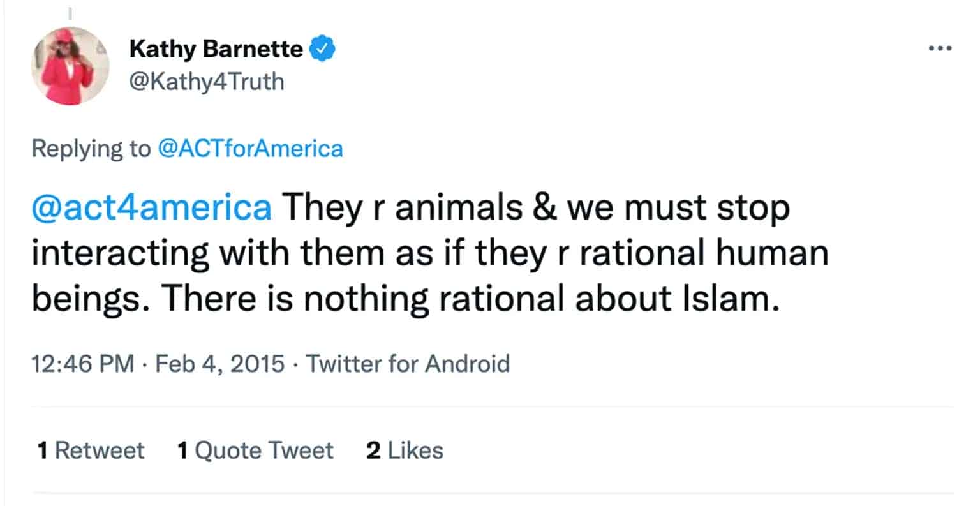Visit the @ACTforAmerica replying-to link
The width and height of the screenshot is (980, 506).
[x=249, y=149]
